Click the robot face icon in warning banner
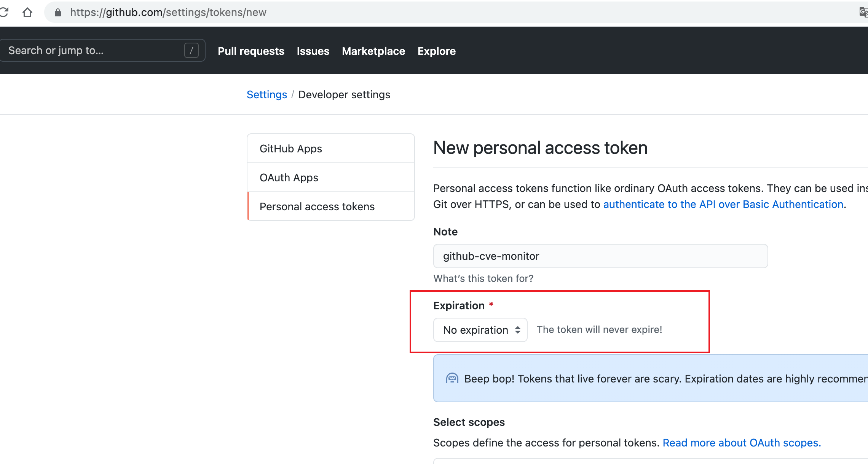 (452, 378)
